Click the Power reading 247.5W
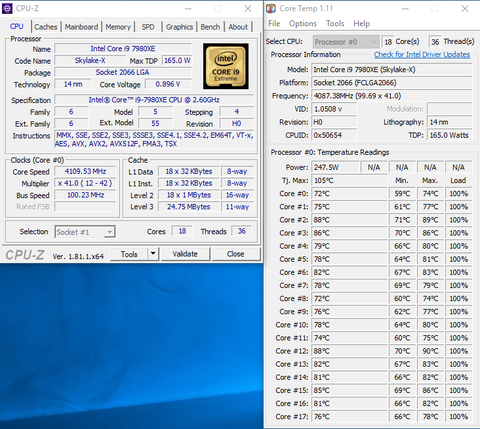Screen dimensions: 480x429 click(335, 167)
